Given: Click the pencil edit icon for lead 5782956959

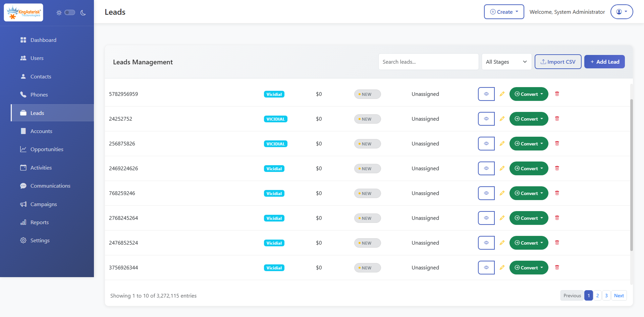Looking at the screenshot, I should click(x=502, y=94).
